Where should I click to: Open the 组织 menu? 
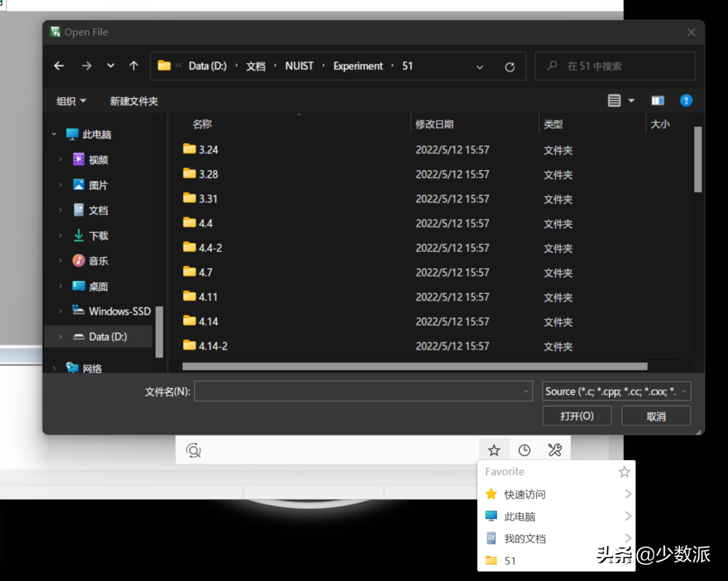pyautogui.click(x=71, y=101)
